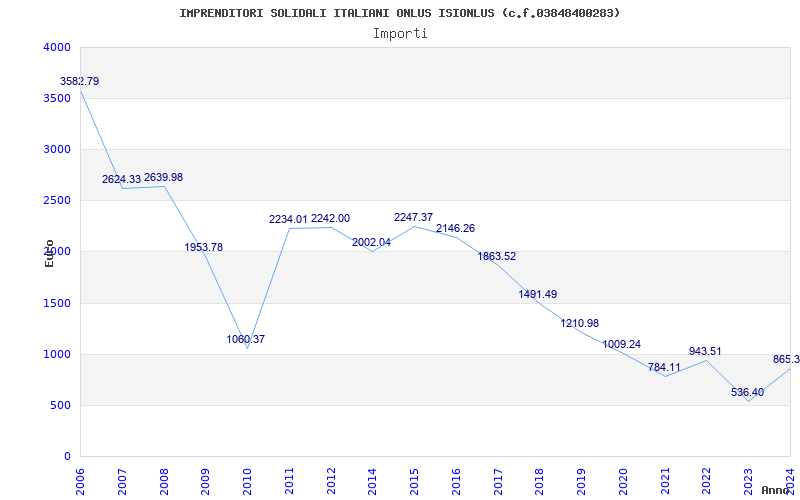Screen dimensions: 800x500
Task: Select the 1060.37 lowest dip label
Action: tap(246, 339)
